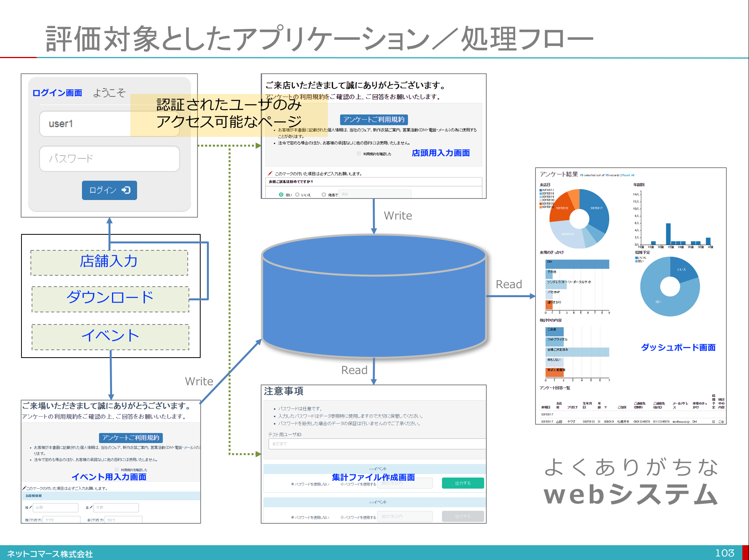Image resolution: width=749 pixels, height=560 pixels.
Task: Click the pencil icon next to 名 label
Action: click(91, 507)
